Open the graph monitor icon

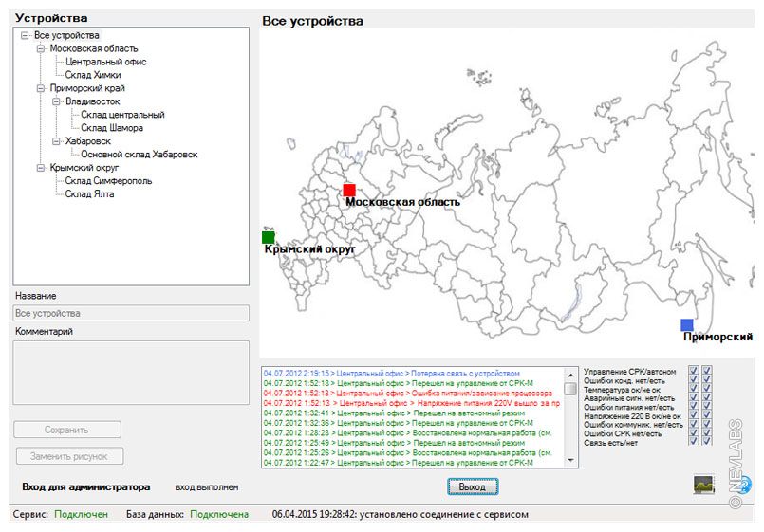pos(704,485)
